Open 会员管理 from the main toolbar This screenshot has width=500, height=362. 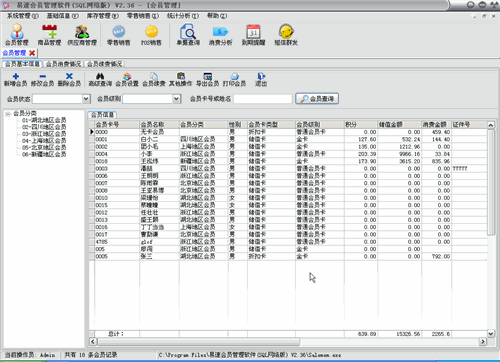pyautogui.click(x=17, y=35)
